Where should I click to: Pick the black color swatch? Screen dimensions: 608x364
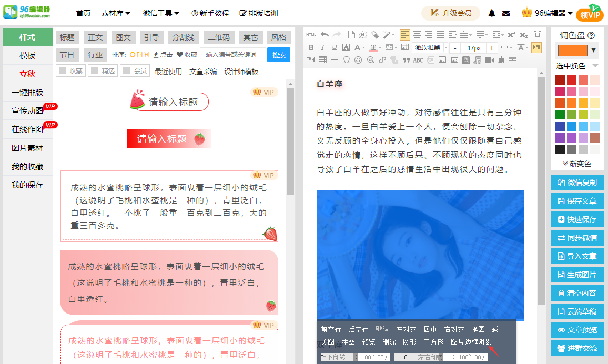[560, 149]
